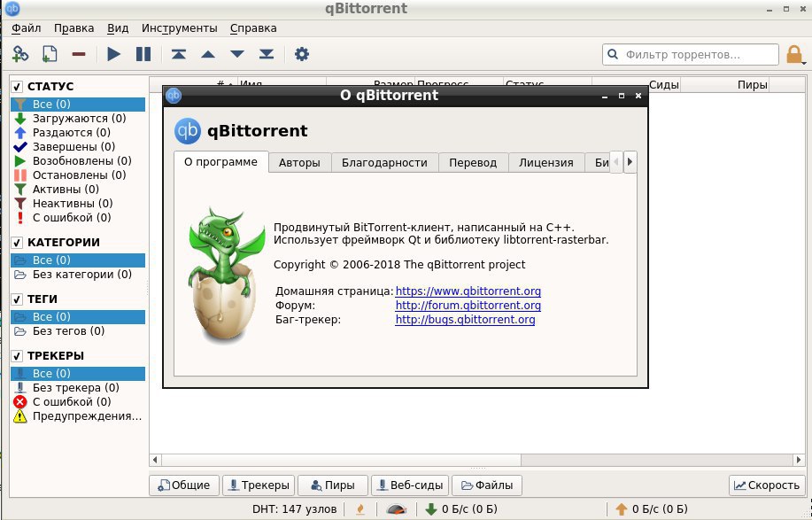The width and height of the screenshot is (812, 520).
Task: Switch to the Лицензия tab
Action: (546, 163)
